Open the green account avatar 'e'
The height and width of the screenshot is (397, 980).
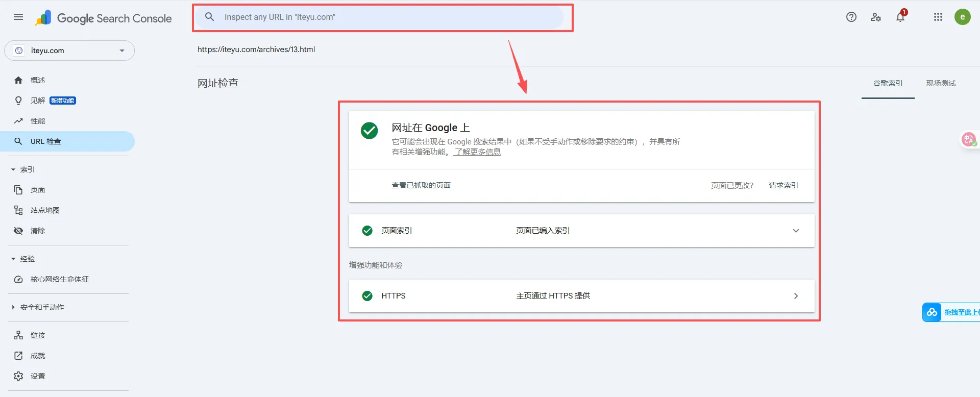tap(963, 17)
